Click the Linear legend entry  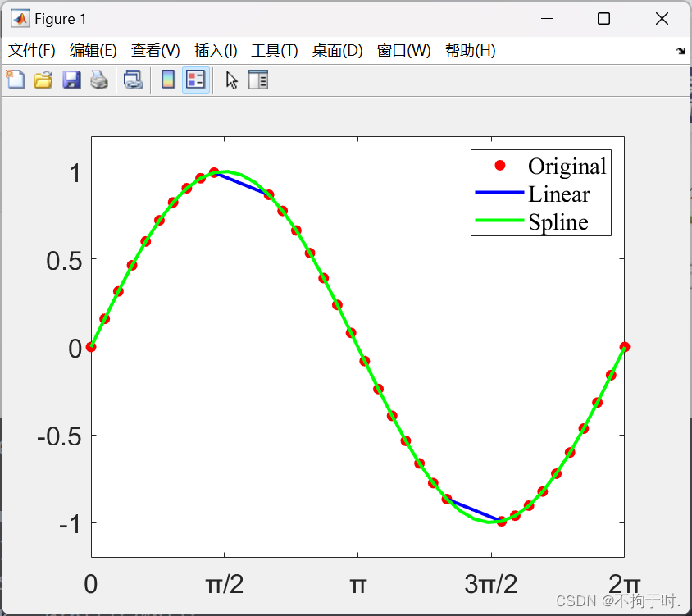559,194
